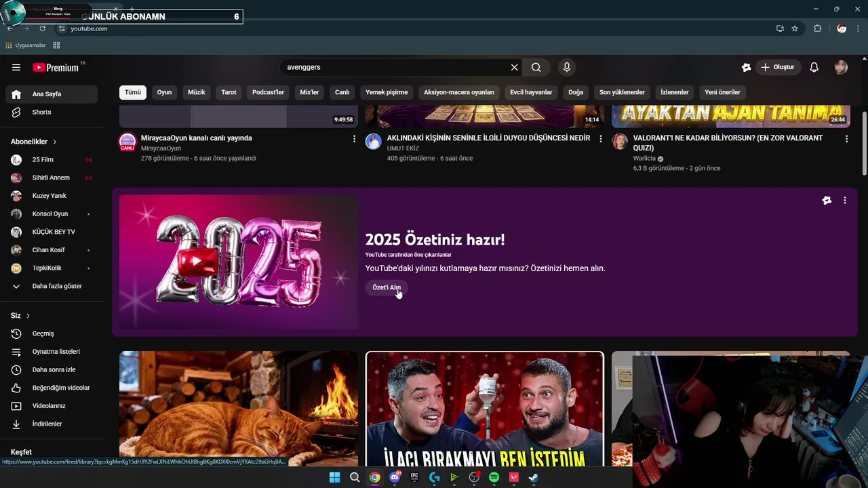This screenshot has height=488, width=868.
Task: Open Steam from taskbar
Action: [534, 477]
